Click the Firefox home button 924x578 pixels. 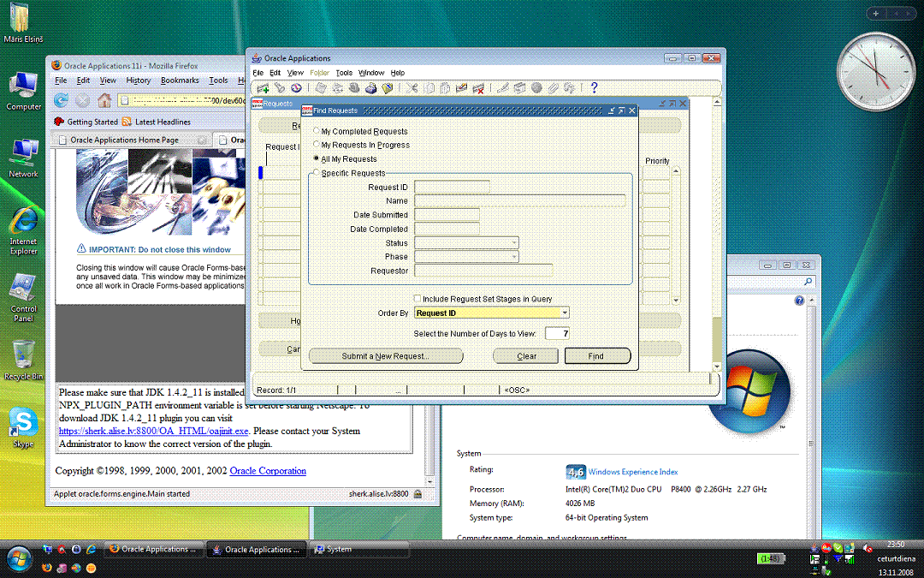tap(104, 99)
